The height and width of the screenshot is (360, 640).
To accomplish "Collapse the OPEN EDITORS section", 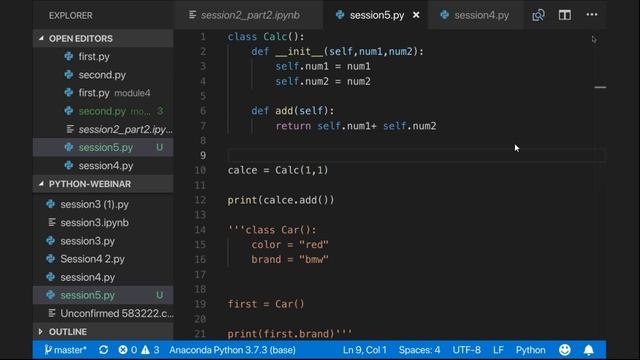I will [x=103, y=38].
